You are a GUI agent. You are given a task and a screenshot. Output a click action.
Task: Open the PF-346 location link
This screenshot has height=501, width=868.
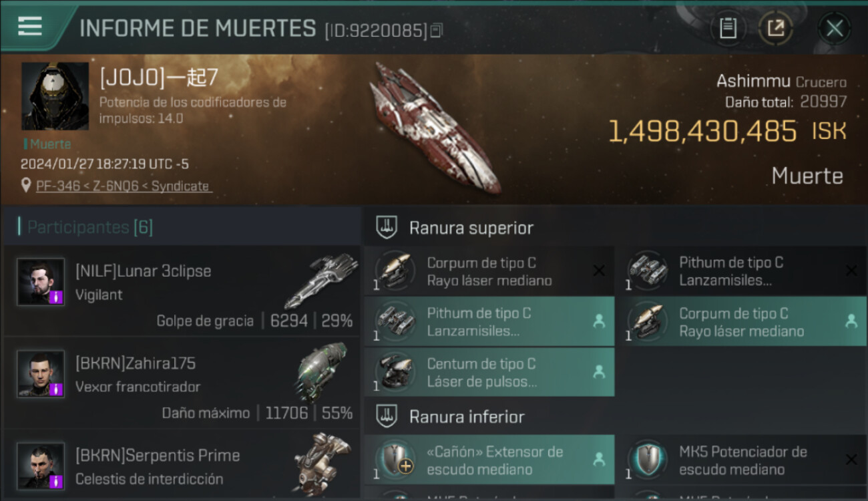pyautogui.click(x=124, y=186)
